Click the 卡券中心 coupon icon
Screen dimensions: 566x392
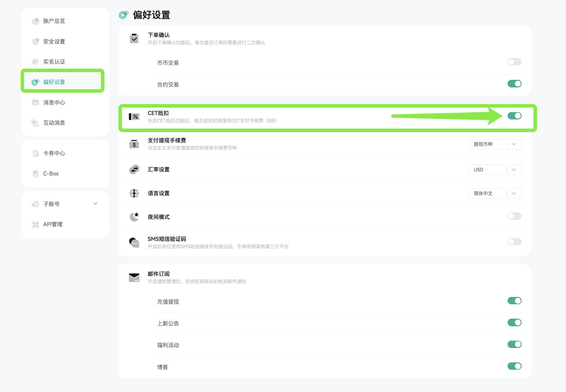point(36,153)
